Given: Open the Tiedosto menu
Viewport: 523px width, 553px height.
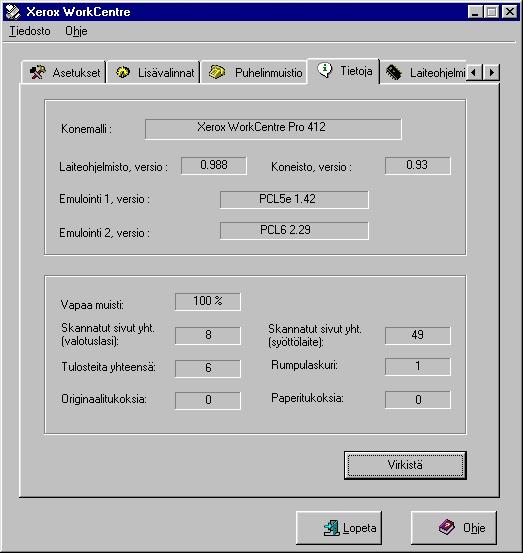Looking at the screenshot, I should (x=30, y=31).
